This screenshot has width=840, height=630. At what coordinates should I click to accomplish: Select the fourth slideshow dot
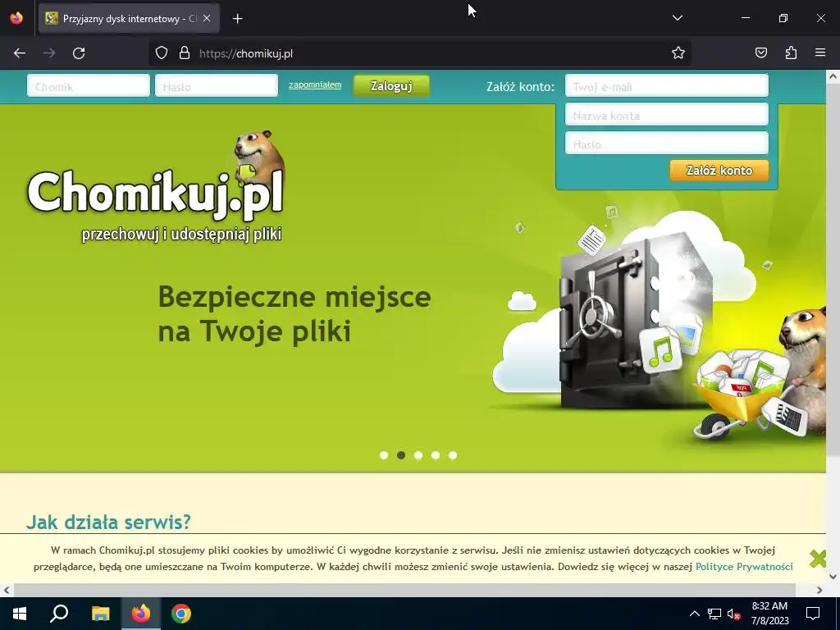436,455
